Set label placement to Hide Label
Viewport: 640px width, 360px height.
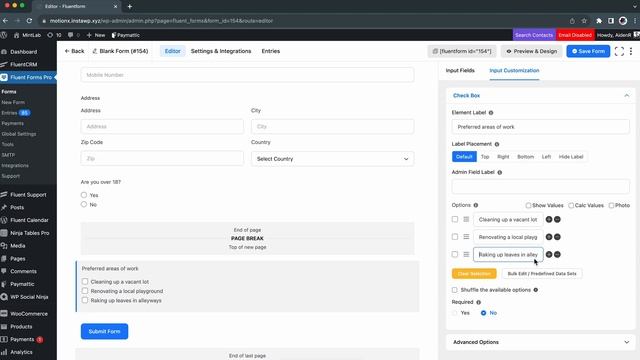[x=571, y=157]
